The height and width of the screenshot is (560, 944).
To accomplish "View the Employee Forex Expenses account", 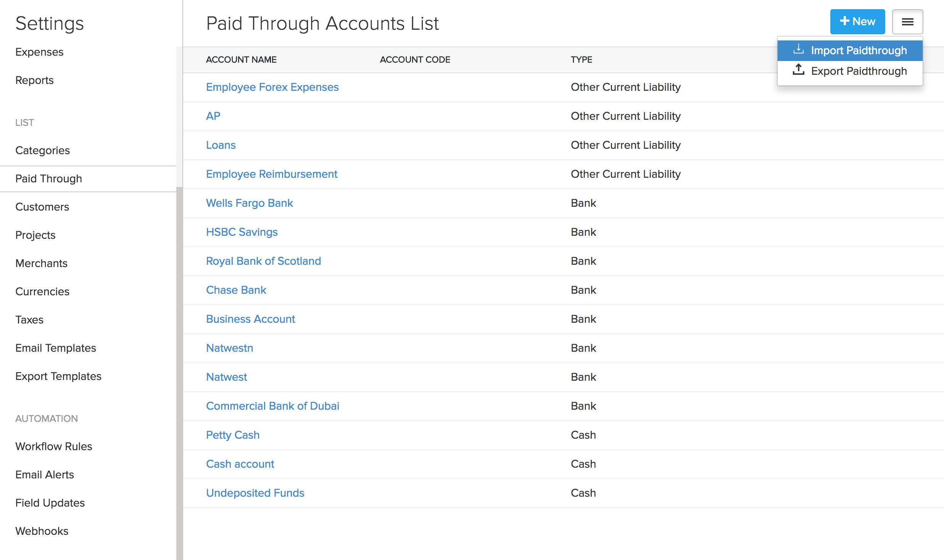I will tap(272, 87).
